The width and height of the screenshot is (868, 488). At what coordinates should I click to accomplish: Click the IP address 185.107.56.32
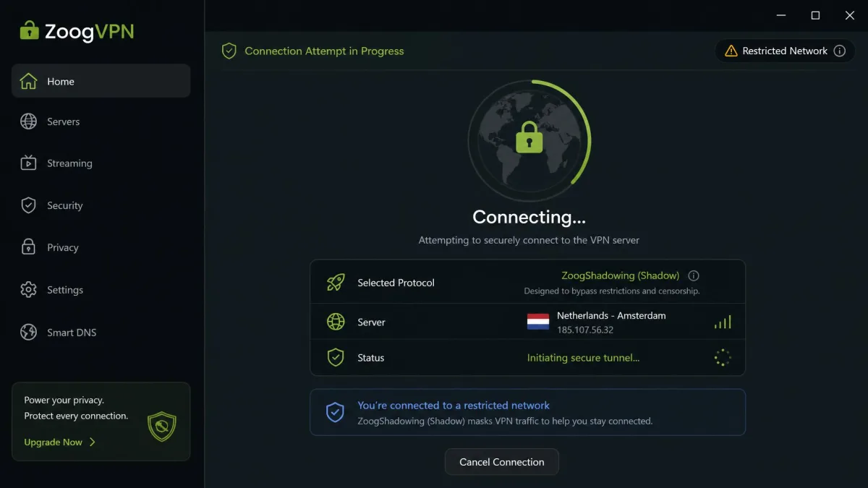[585, 330]
